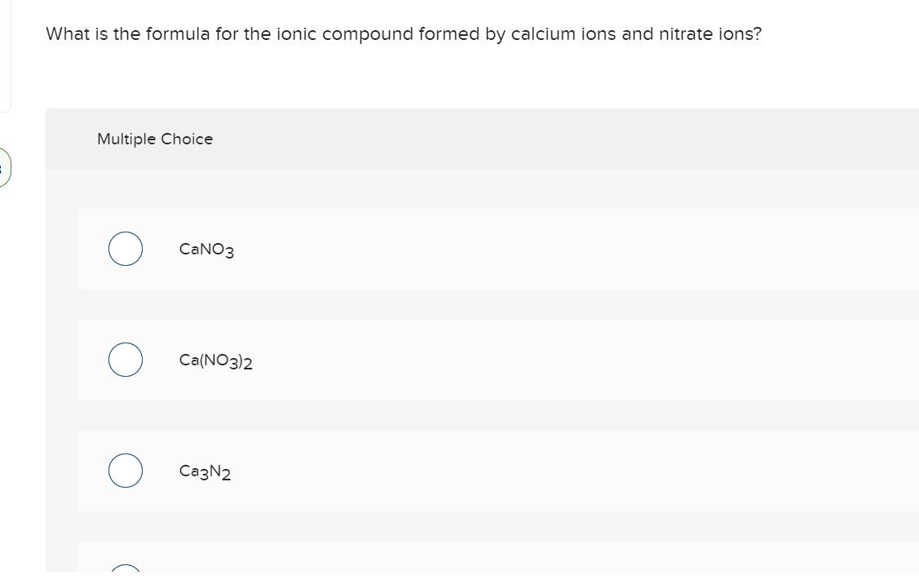Image resolution: width=919 pixels, height=588 pixels.
Task: Select the second answer row
Action: click(x=489, y=360)
